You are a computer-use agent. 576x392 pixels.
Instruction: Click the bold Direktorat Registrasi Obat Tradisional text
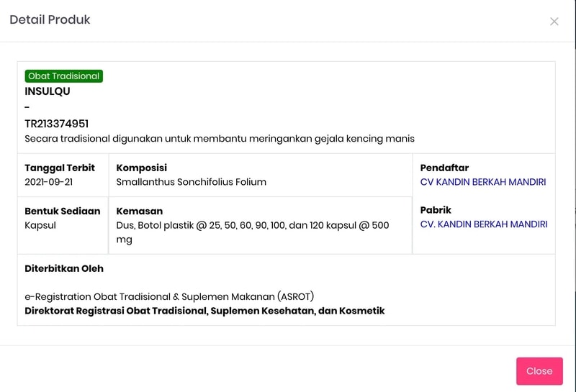tap(204, 311)
